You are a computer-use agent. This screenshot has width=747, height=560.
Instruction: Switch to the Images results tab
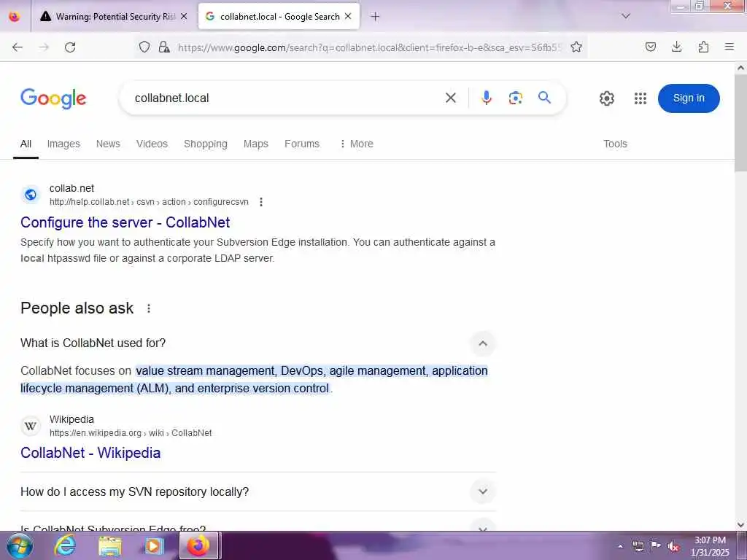coord(63,144)
